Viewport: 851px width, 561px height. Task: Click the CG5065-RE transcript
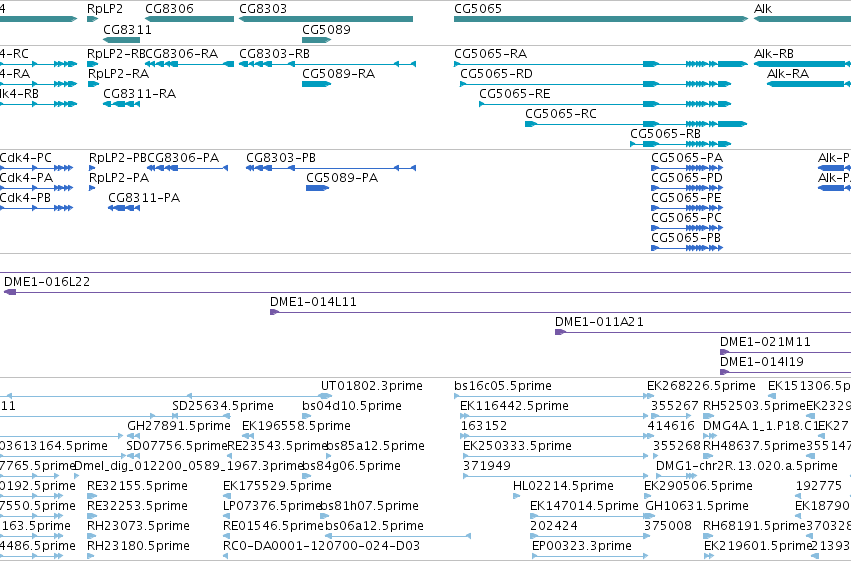605,104
